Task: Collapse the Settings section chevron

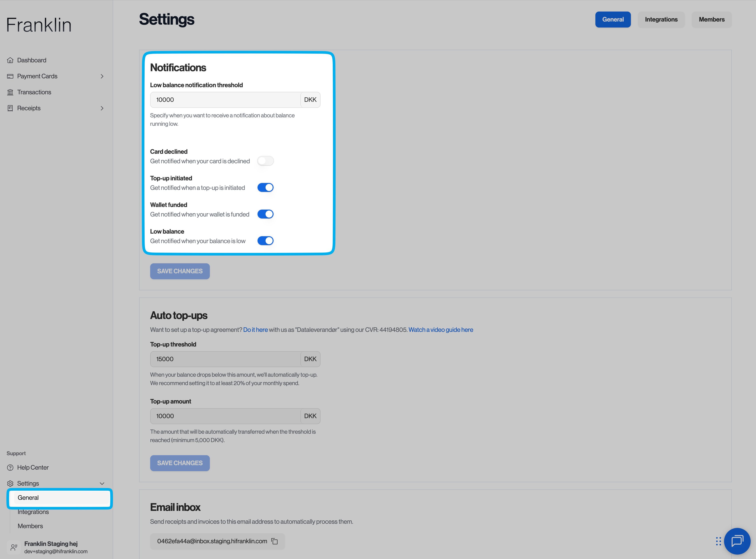Action: pyautogui.click(x=102, y=483)
